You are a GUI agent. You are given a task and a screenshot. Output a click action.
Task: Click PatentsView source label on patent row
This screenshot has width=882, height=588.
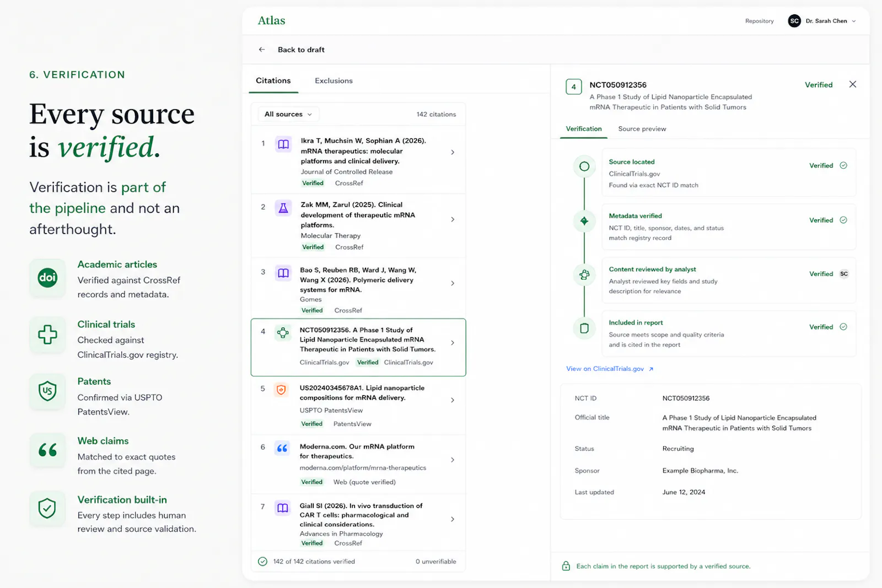click(x=352, y=424)
